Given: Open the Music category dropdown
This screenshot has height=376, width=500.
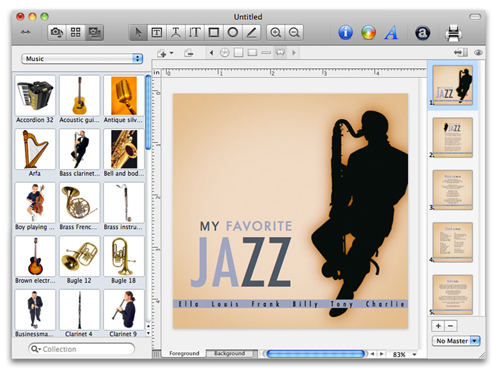Looking at the screenshot, I should click(x=82, y=59).
